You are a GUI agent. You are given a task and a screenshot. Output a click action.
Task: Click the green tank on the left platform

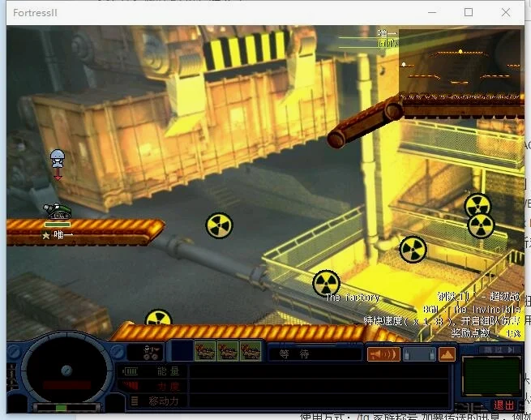coord(57,212)
